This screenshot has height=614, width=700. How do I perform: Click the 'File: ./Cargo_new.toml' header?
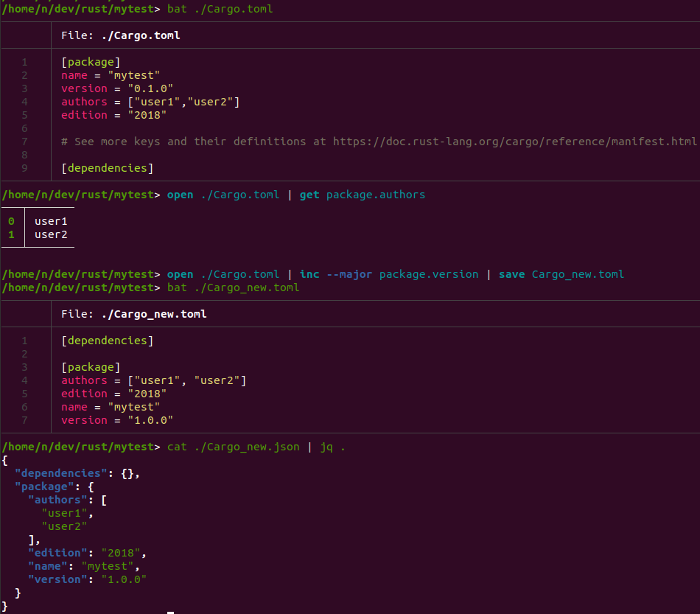pyautogui.click(x=133, y=314)
